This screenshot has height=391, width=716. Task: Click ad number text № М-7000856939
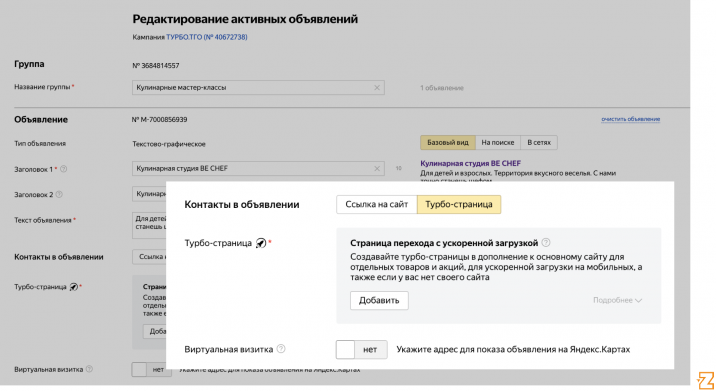point(159,120)
